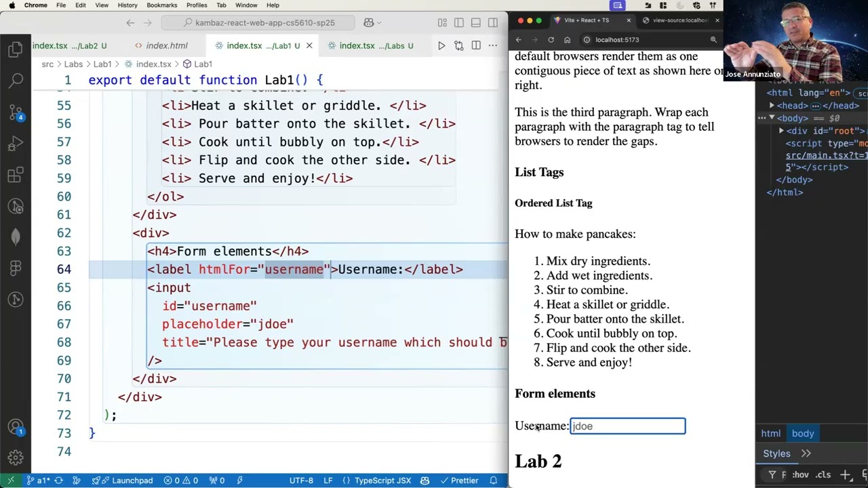Click the zoom magnifier icon in the address bar
868x488 pixels.
click(713, 39)
